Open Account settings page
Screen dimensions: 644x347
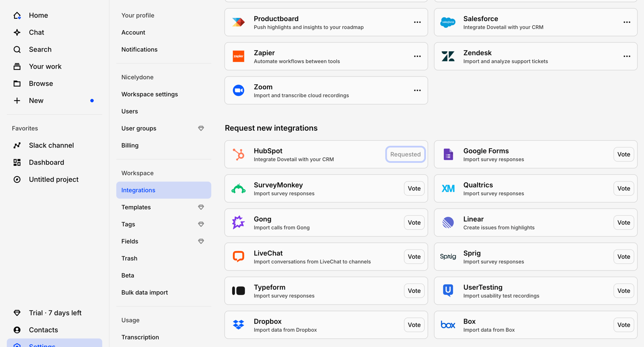point(164,32)
